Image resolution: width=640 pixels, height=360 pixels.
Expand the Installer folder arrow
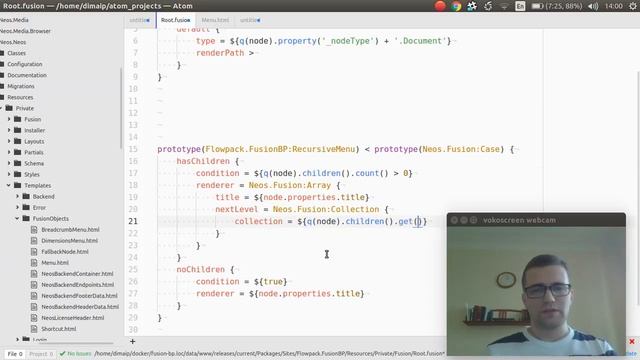[9, 130]
